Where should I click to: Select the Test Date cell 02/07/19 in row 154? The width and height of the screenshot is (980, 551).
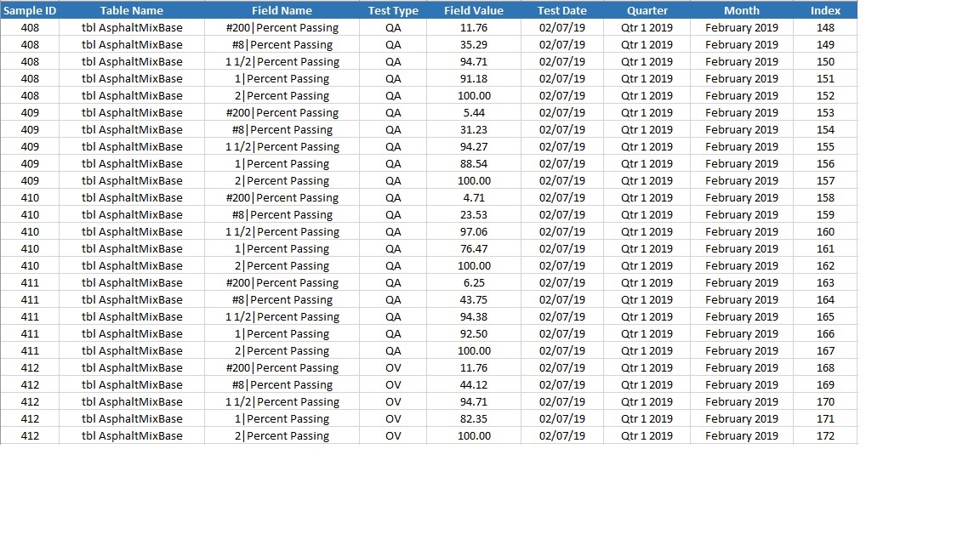(561, 129)
